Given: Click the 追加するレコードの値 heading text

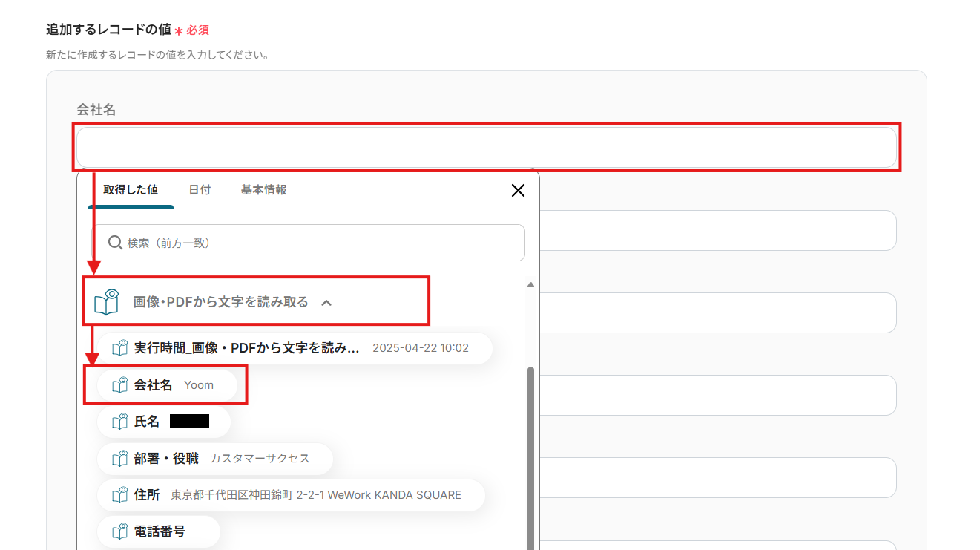Looking at the screenshot, I should click(x=108, y=30).
